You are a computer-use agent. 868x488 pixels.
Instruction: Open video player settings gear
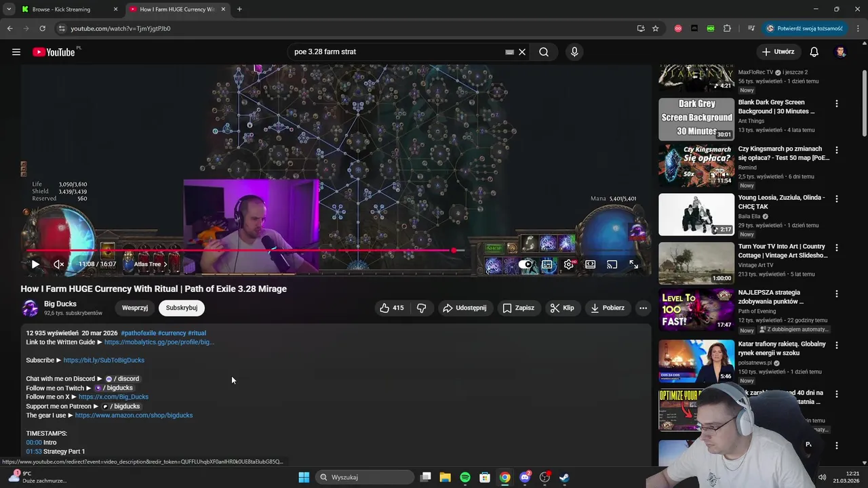click(569, 264)
